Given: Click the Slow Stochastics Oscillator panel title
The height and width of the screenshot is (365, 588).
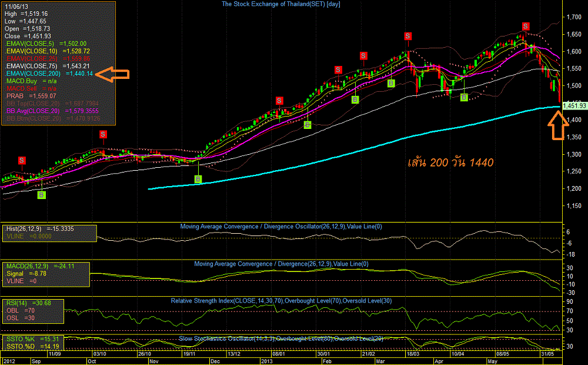Looking at the screenshot, I should coord(281,339).
